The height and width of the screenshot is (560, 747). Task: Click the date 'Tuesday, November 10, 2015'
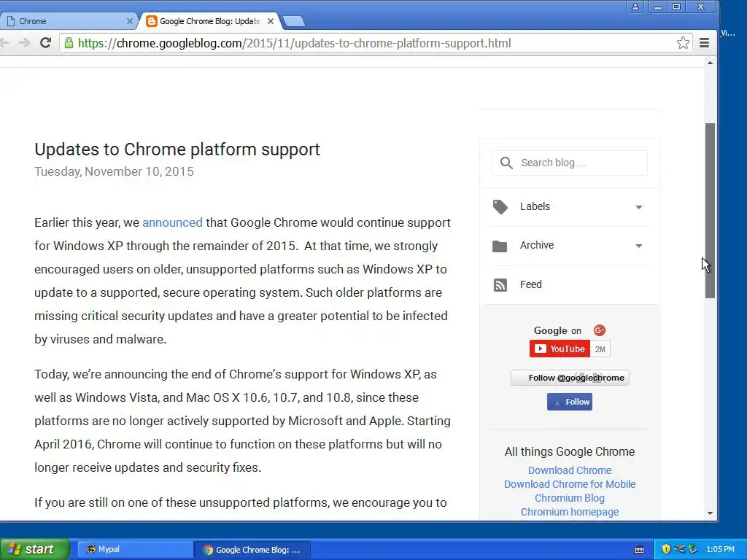[x=114, y=171]
